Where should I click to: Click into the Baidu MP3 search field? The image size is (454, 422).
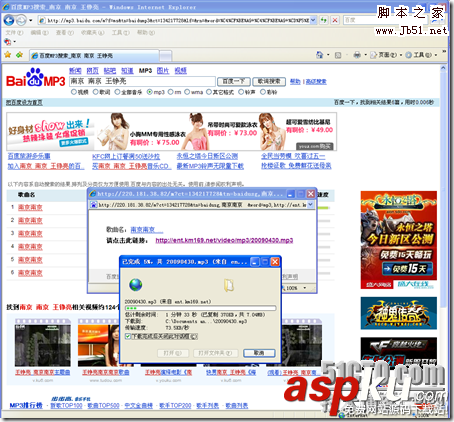point(142,81)
